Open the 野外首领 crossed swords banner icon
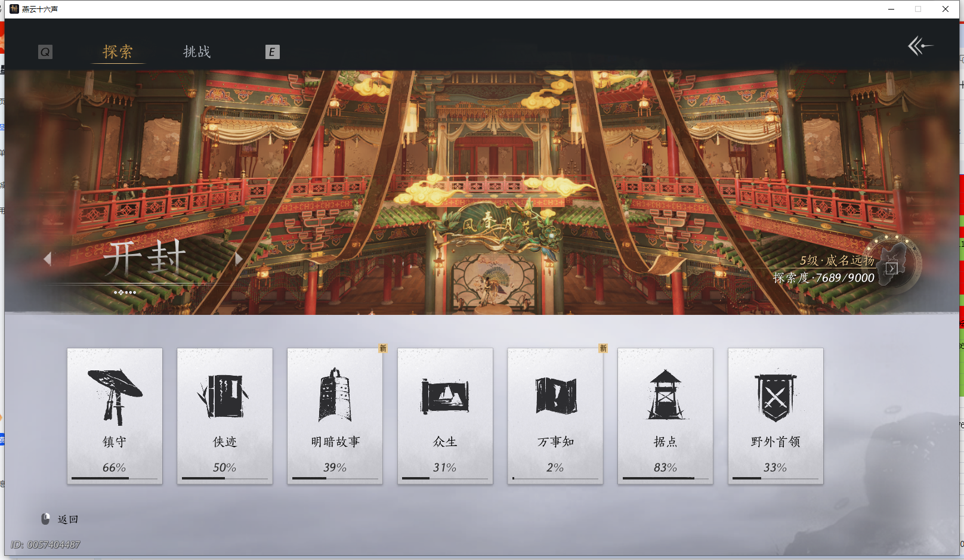 [x=775, y=397]
